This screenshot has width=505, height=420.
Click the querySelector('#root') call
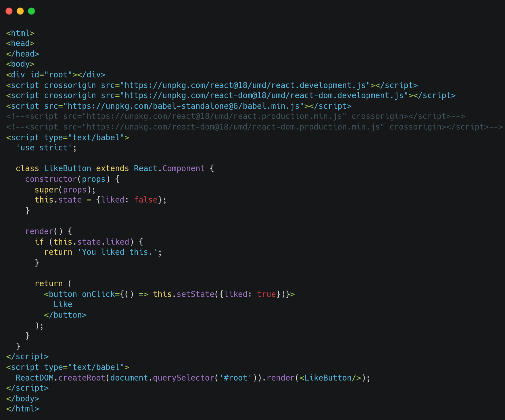[x=205, y=378]
